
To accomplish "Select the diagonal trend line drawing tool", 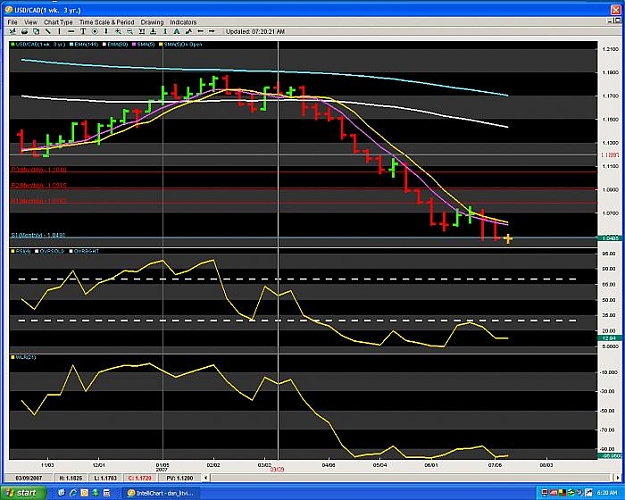I will click(47, 31).
